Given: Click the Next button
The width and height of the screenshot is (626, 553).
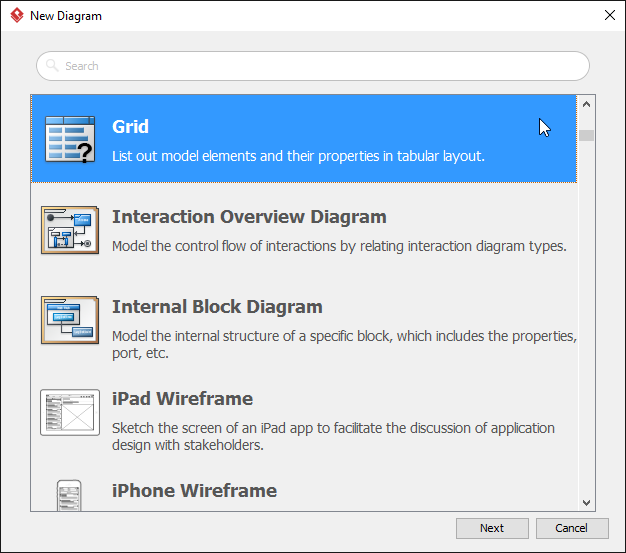Looking at the screenshot, I should [x=492, y=528].
